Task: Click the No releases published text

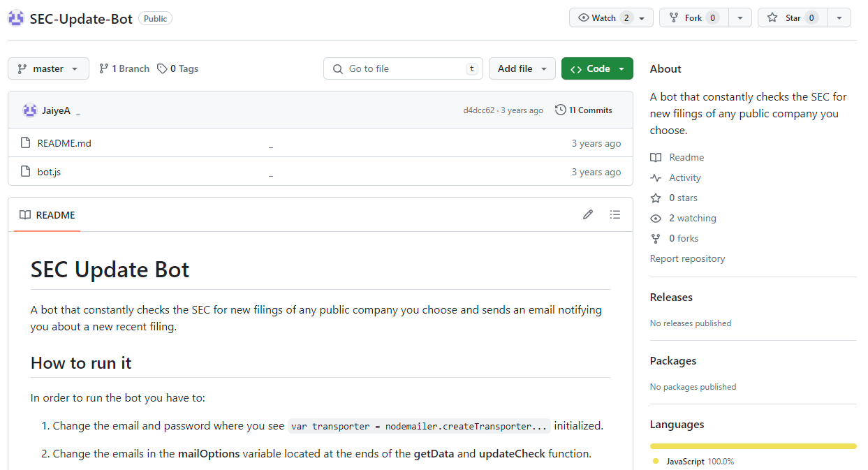Action: pos(691,323)
